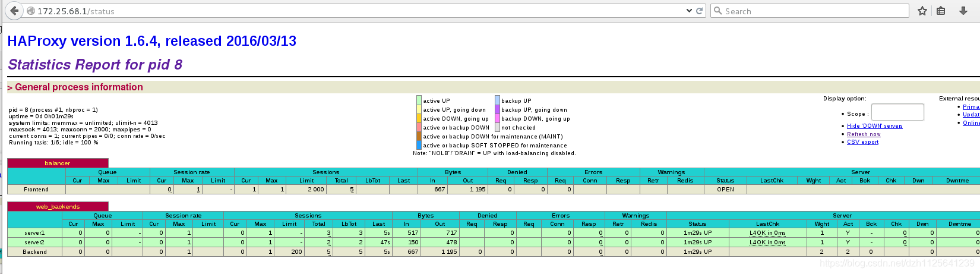
Task: Click the Display option label
Action: 845,99
